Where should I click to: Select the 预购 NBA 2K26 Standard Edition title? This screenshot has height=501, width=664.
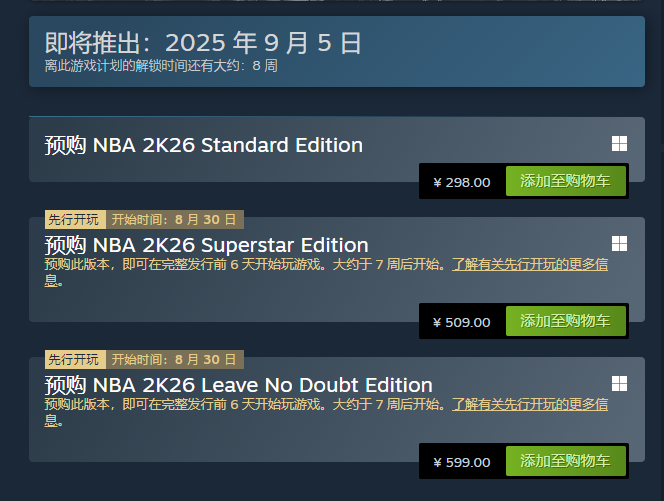click(x=203, y=145)
